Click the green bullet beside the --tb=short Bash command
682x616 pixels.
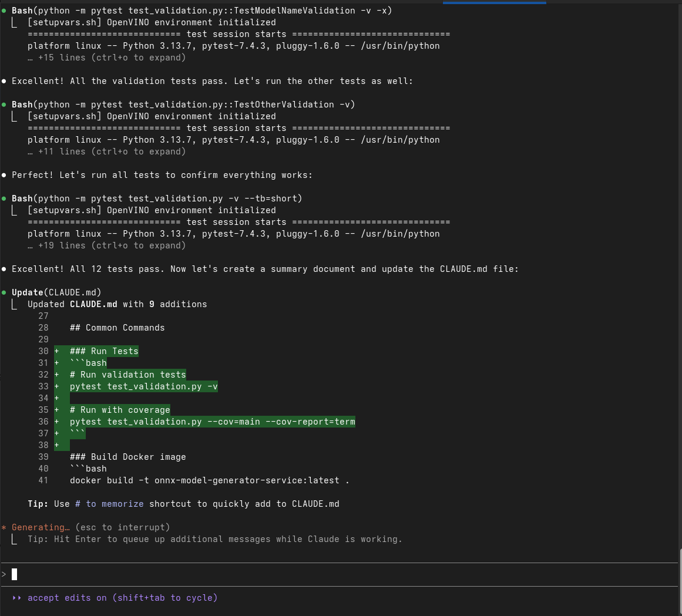point(4,198)
